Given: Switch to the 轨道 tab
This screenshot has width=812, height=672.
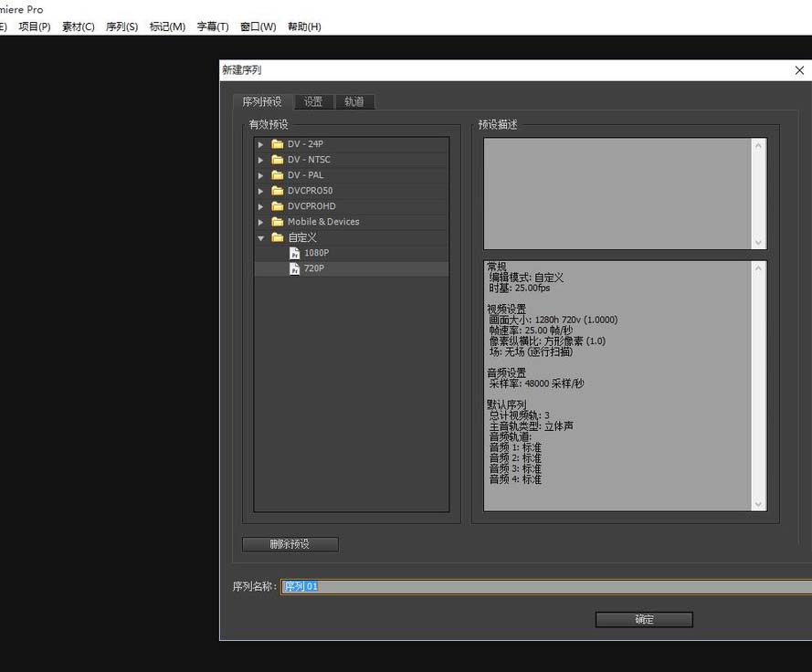Looking at the screenshot, I should 354,101.
